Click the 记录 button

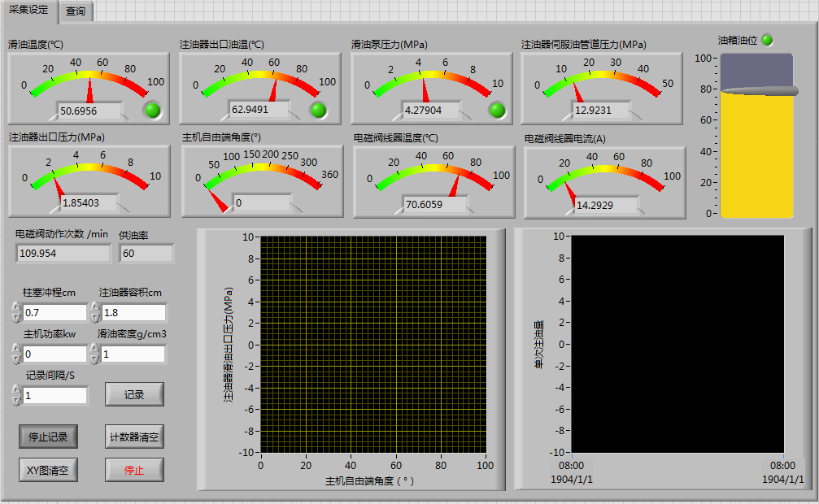pyautogui.click(x=134, y=394)
